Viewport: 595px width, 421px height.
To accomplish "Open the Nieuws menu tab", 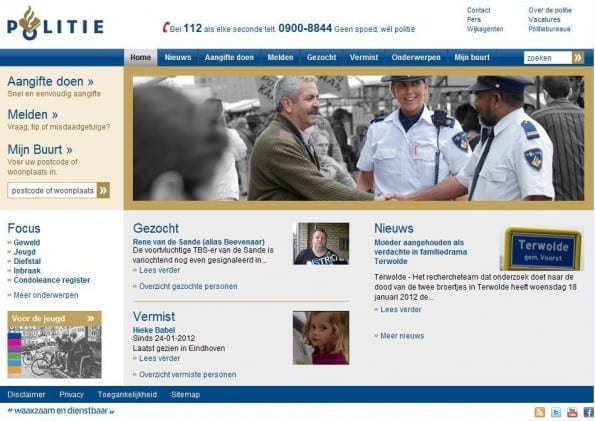I will (x=178, y=58).
